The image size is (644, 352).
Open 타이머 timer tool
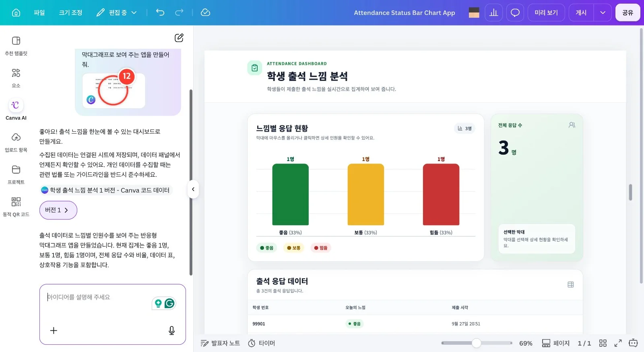pyautogui.click(x=262, y=343)
